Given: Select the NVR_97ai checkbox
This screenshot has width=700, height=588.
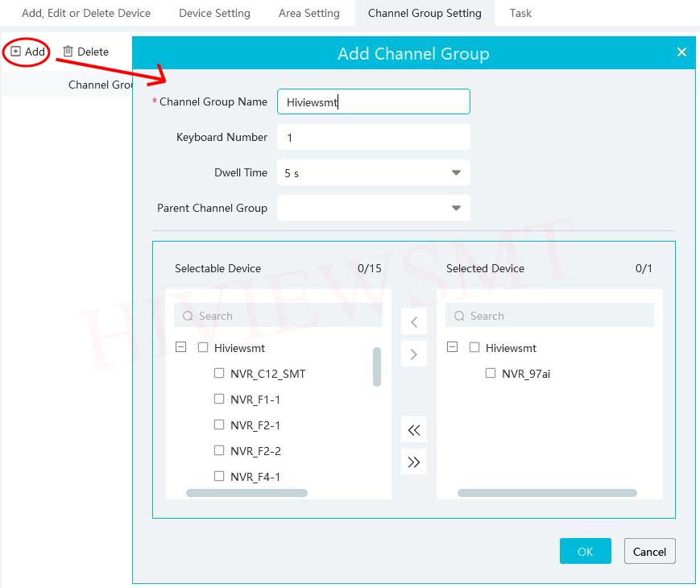Looking at the screenshot, I should tap(491, 374).
